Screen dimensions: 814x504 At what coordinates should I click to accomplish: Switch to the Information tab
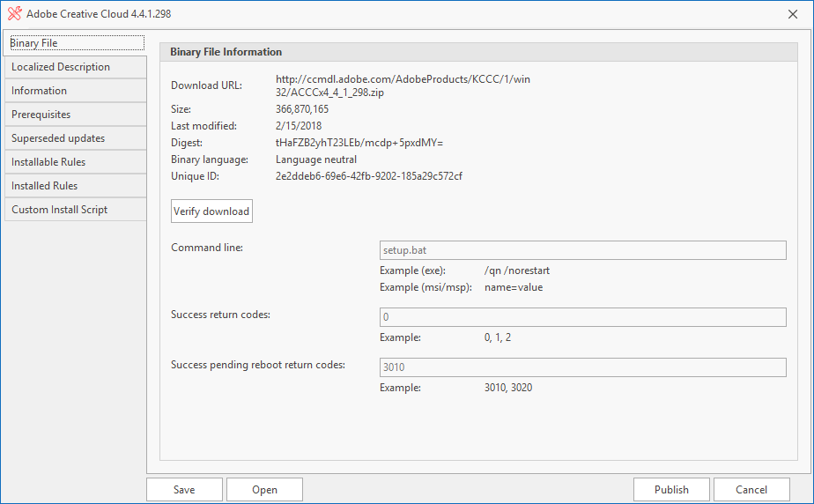coord(75,91)
